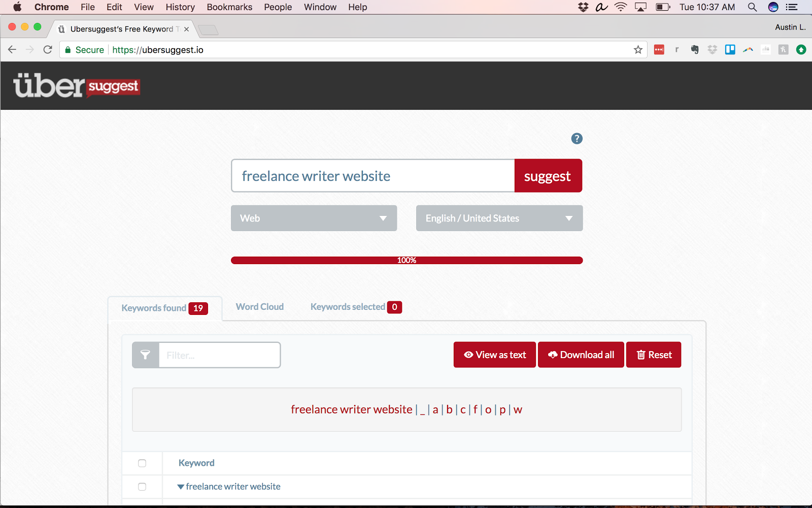Jump to 'freelance writer website' keyword group link

tap(352, 409)
